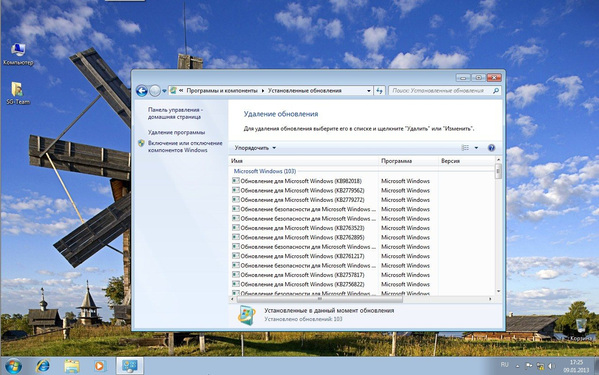Launch Windows Media Player from the taskbar
Viewport: 599px width, 375px height.
tap(99, 366)
